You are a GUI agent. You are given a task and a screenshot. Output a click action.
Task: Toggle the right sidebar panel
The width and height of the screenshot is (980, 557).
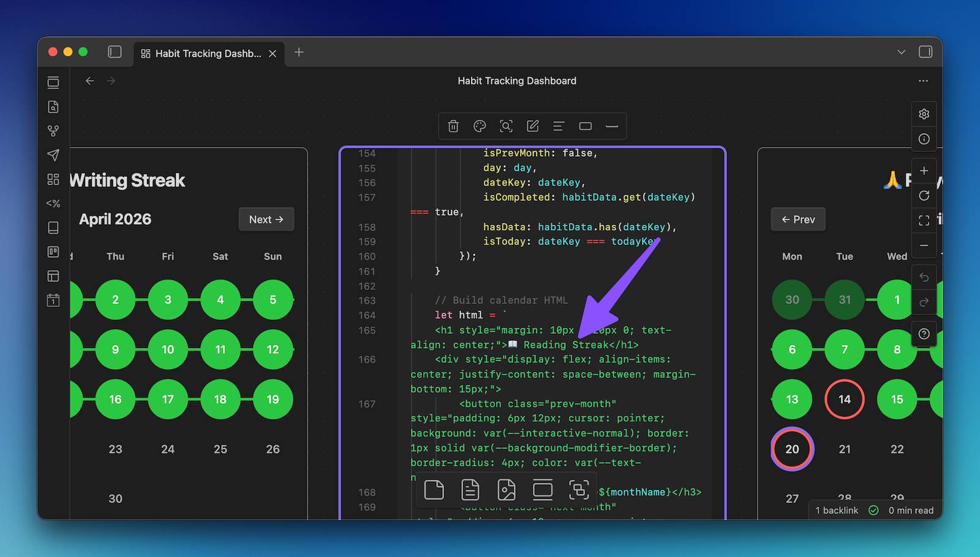tap(925, 52)
